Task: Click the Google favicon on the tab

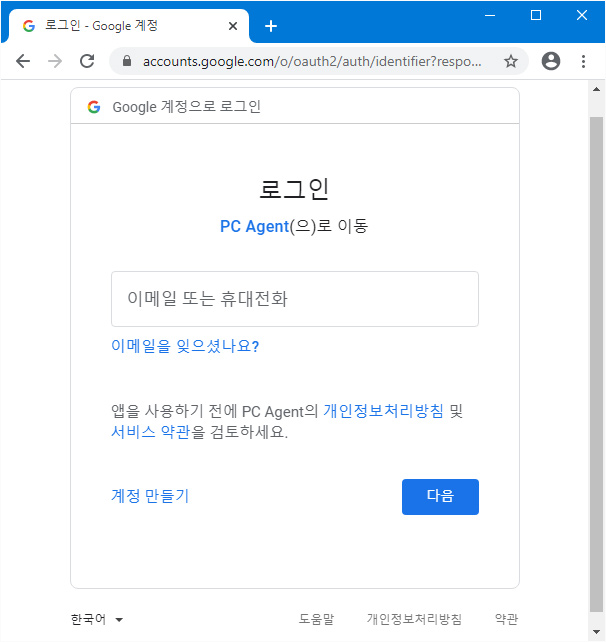Action: click(x=29, y=26)
